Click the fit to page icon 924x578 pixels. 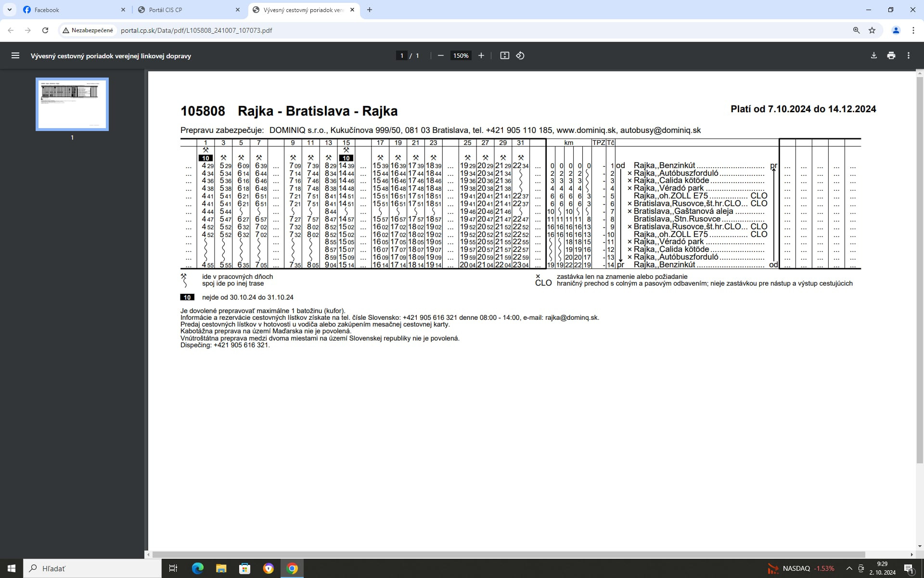(x=504, y=55)
